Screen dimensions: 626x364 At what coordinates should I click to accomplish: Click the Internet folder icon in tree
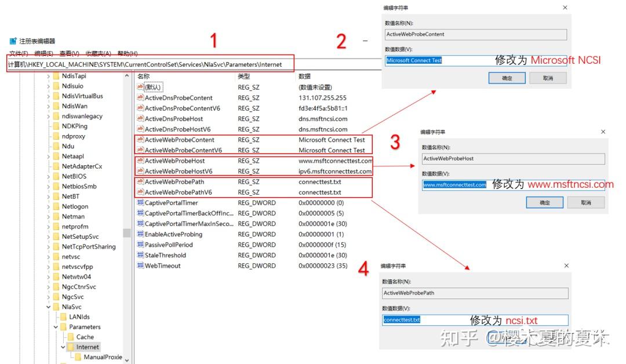coord(71,347)
